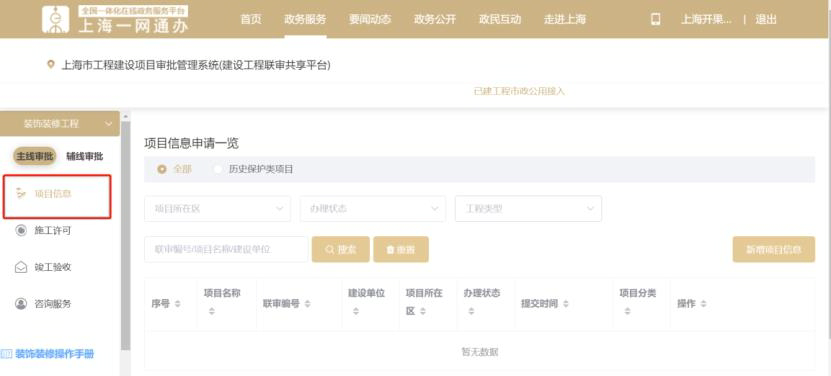Click the 新增项目信息 button

(x=774, y=249)
